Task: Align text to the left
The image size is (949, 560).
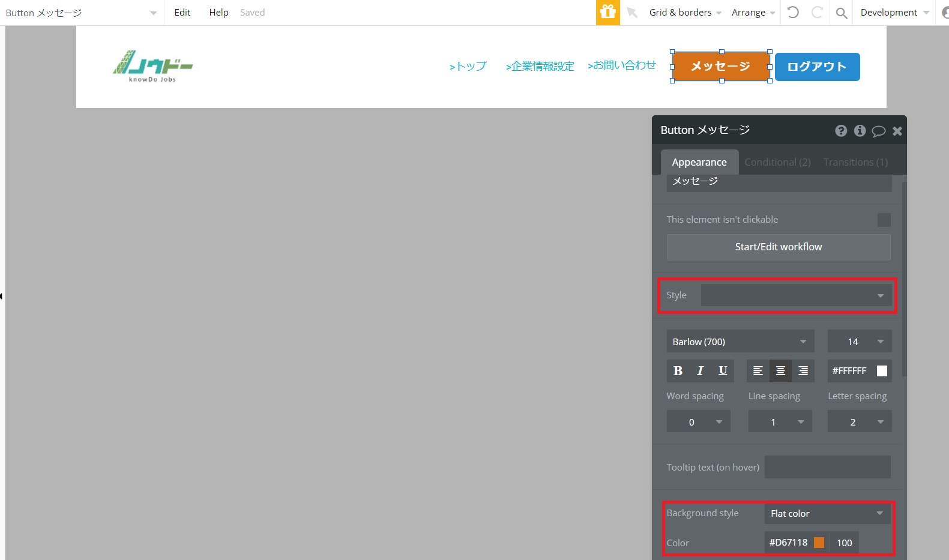Action: point(758,371)
